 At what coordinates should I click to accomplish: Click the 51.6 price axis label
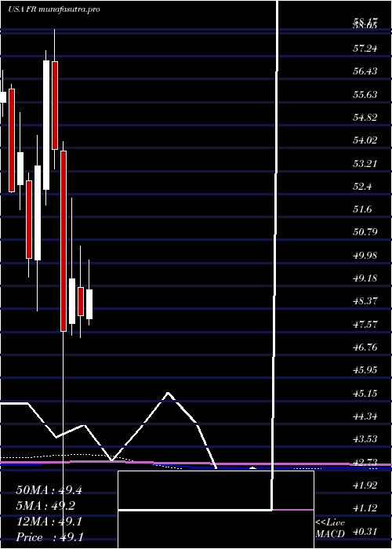click(x=362, y=209)
